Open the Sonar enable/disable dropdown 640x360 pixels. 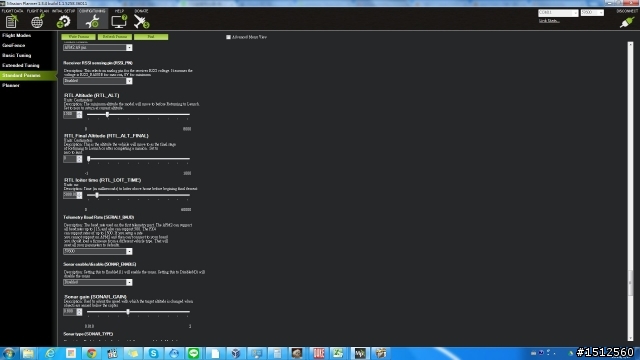[x=98, y=282]
